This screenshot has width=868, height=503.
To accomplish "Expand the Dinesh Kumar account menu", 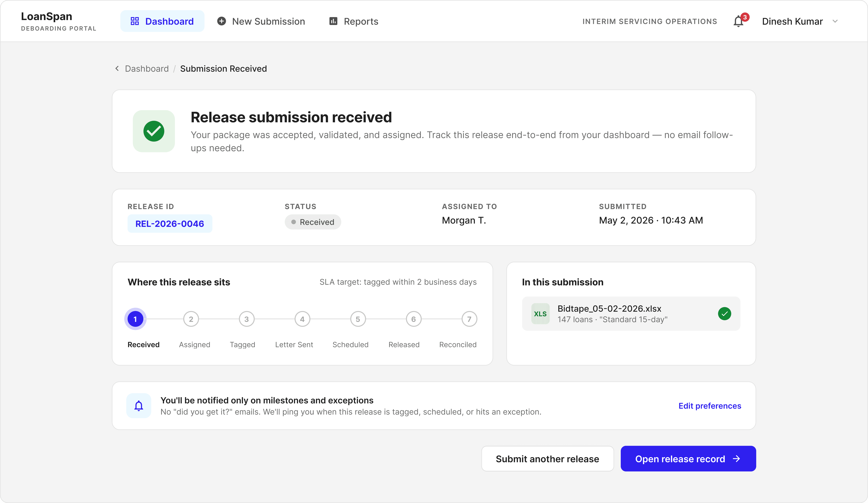I will click(x=835, y=21).
